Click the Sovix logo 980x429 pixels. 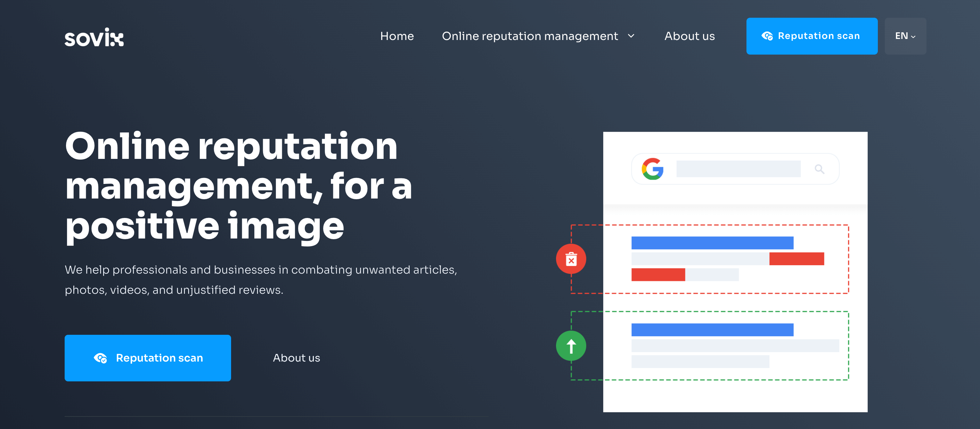coord(94,37)
